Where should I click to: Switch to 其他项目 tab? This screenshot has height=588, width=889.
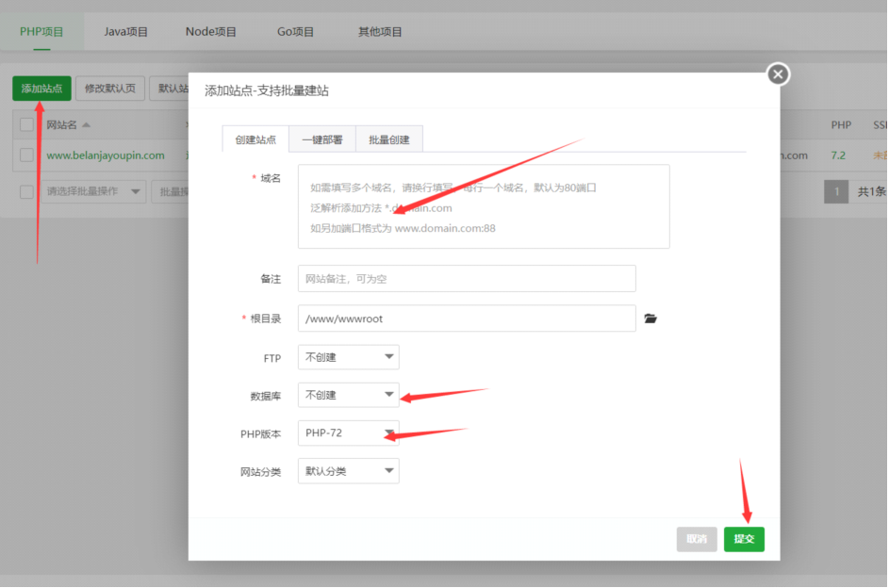point(380,32)
